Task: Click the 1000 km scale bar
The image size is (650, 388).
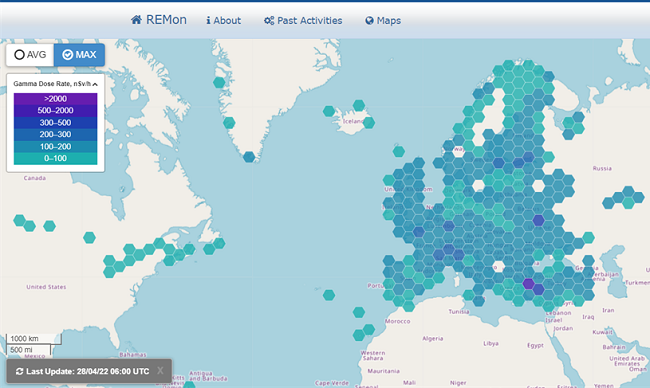Action: (x=34, y=339)
